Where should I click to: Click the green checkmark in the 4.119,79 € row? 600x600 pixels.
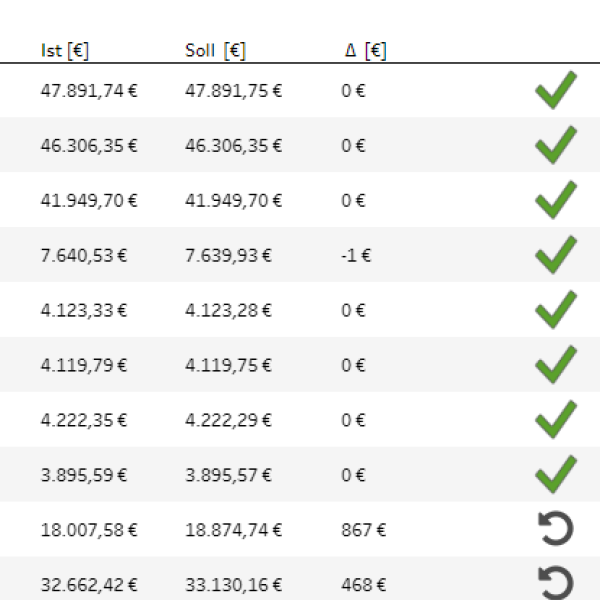click(556, 365)
